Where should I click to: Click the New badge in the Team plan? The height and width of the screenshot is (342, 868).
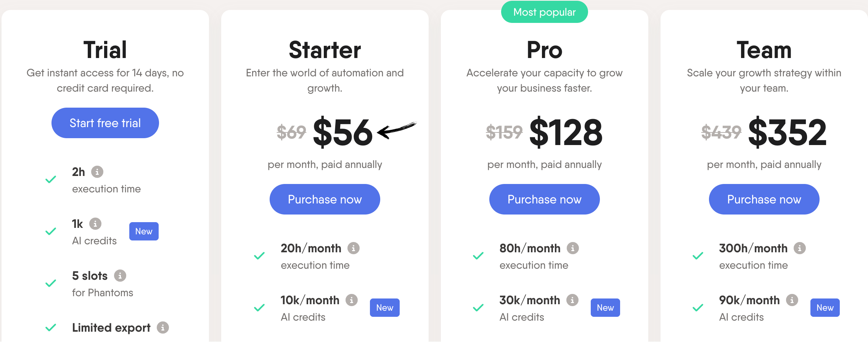pos(825,308)
